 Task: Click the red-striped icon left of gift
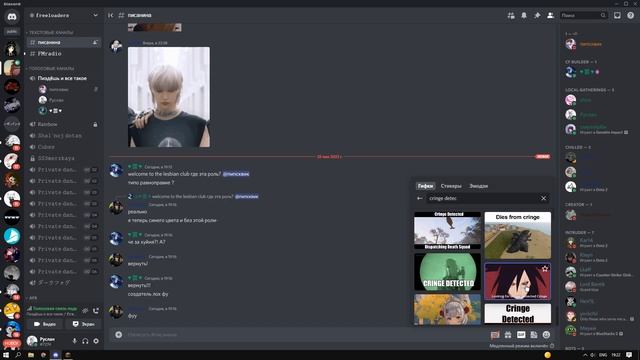[495, 335]
